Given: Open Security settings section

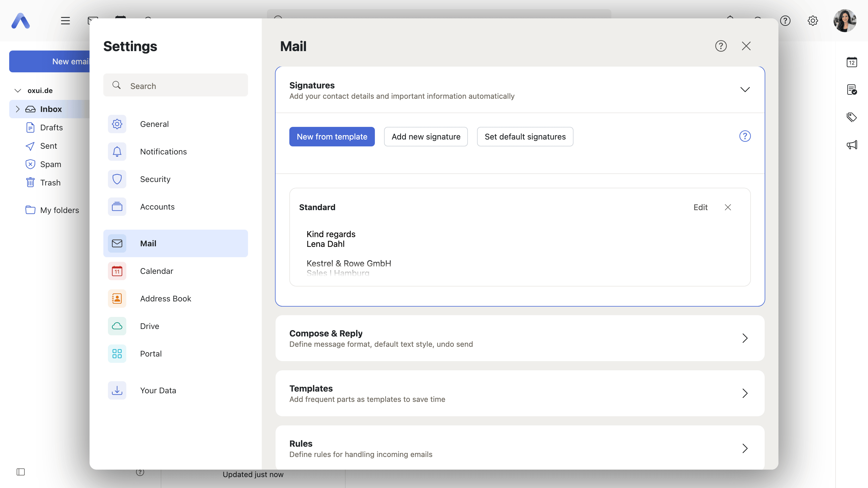Looking at the screenshot, I should (175, 179).
